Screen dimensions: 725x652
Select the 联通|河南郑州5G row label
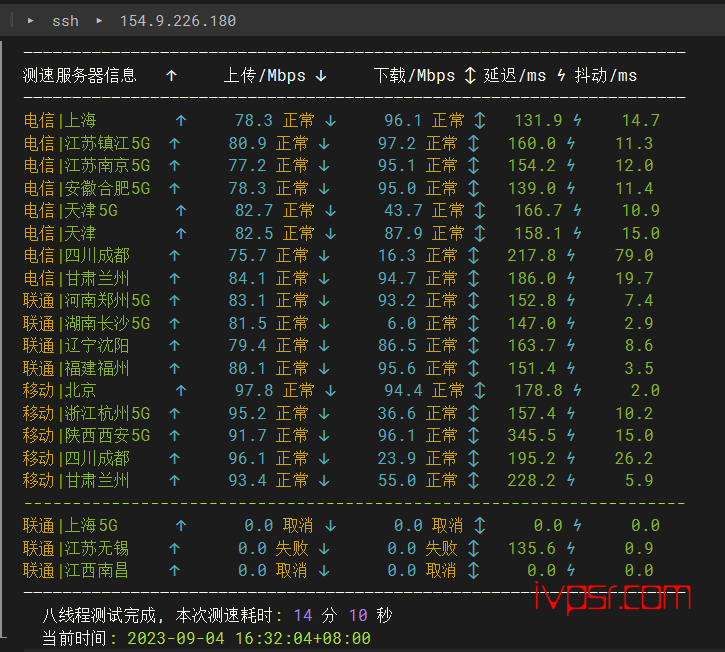pyautogui.click(x=86, y=301)
